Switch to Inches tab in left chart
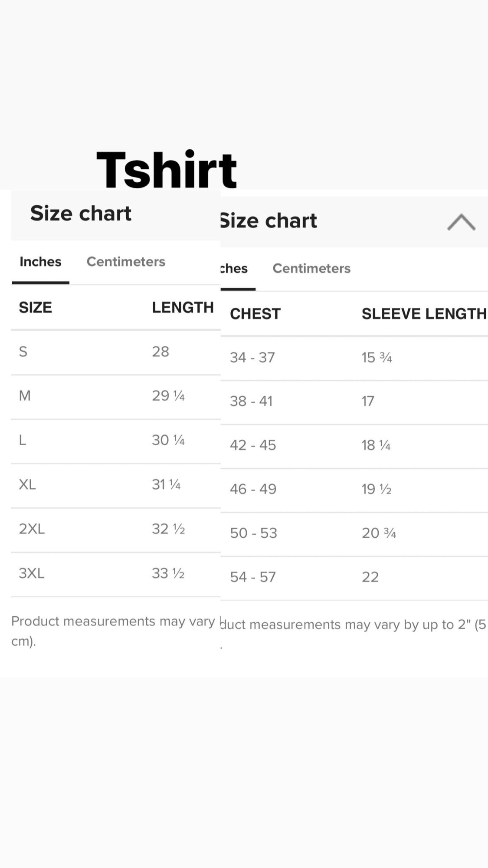 (40, 262)
